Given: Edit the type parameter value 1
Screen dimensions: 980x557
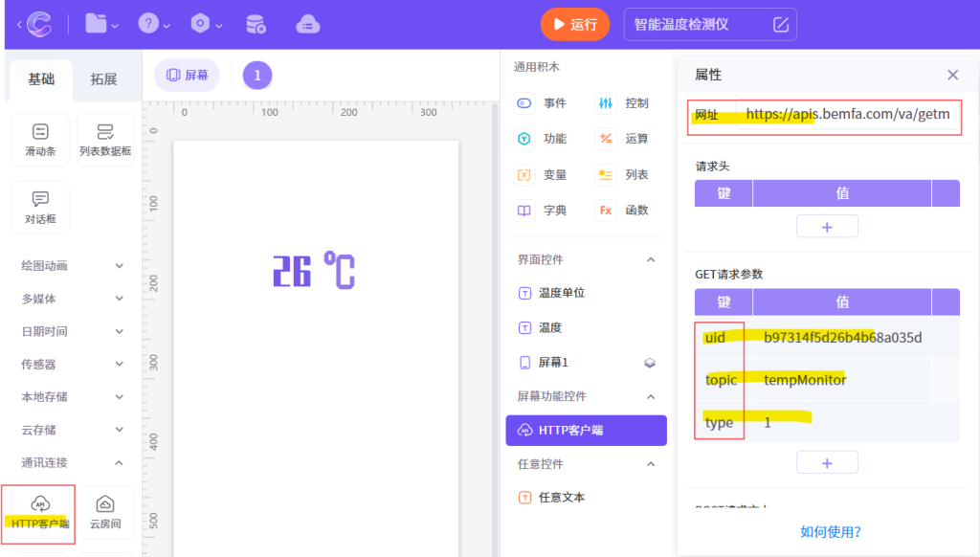Looking at the screenshot, I should point(842,423).
